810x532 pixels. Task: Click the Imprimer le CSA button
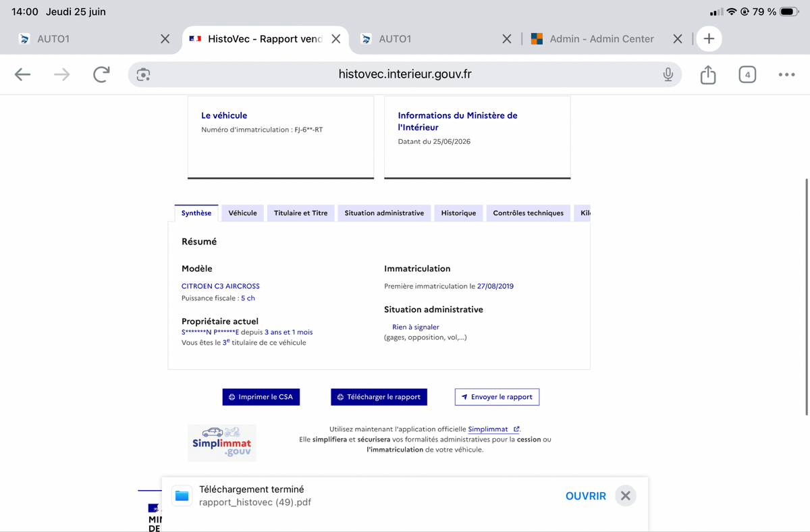(x=261, y=397)
